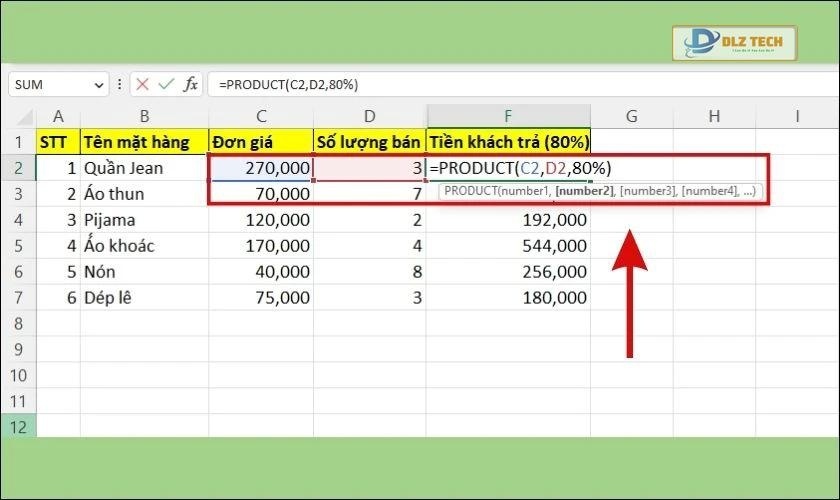
Task: Select column G header
Action: pyautogui.click(x=632, y=116)
